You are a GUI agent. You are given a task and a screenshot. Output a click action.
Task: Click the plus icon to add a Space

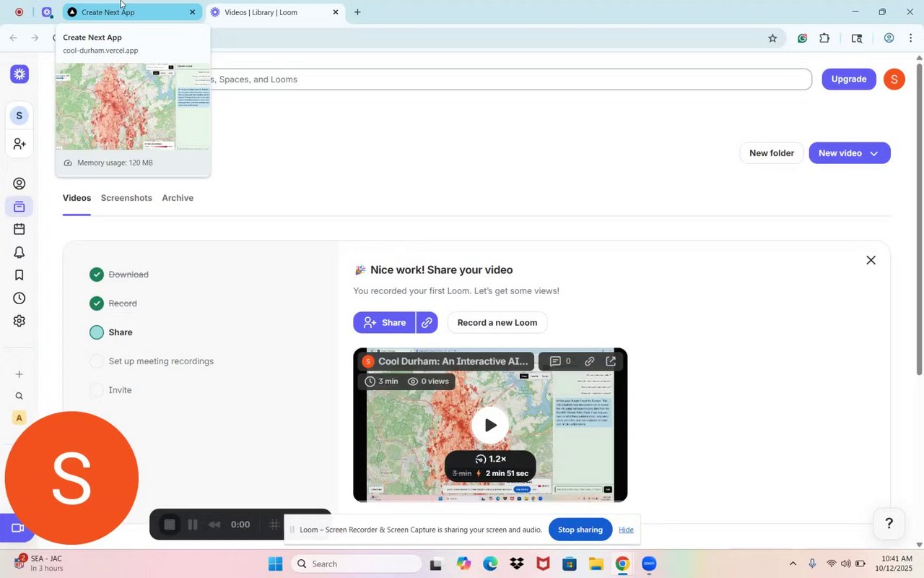click(x=19, y=374)
